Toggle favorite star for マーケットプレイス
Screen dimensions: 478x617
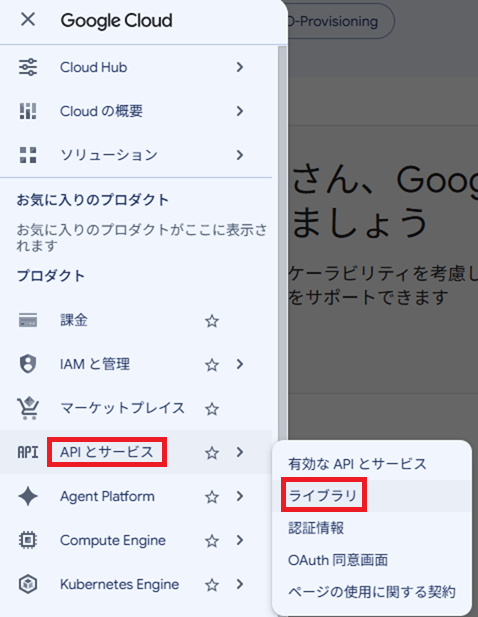(212, 409)
